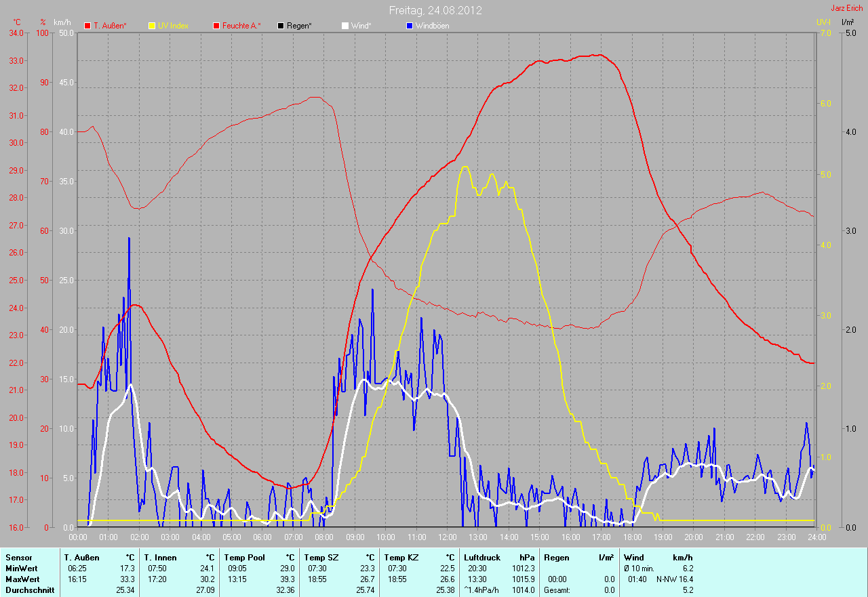Click the blue Windböen legend swatch
This screenshot has height=597, width=868.
(x=409, y=26)
